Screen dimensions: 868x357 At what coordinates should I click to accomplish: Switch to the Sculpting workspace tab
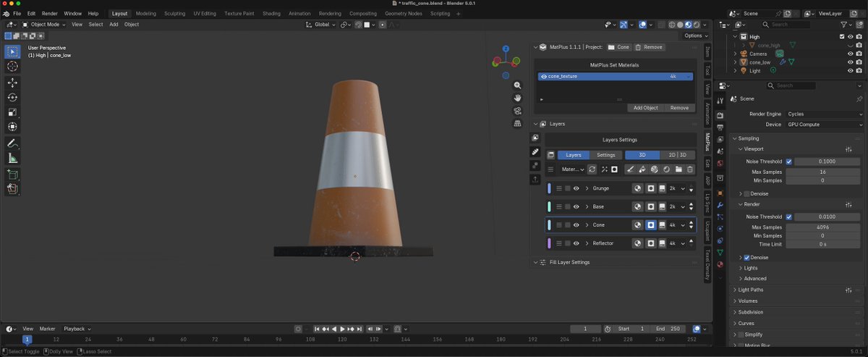click(x=174, y=14)
